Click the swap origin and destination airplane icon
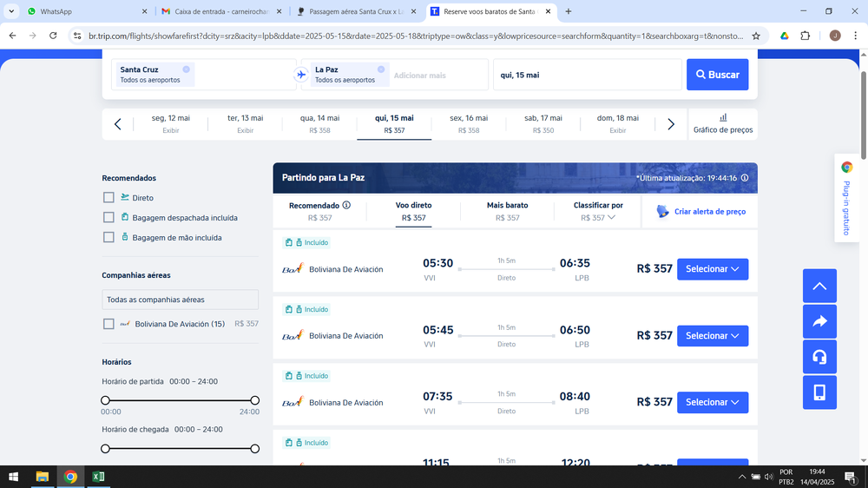This screenshot has width=868, height=488. tap(301, 75)
